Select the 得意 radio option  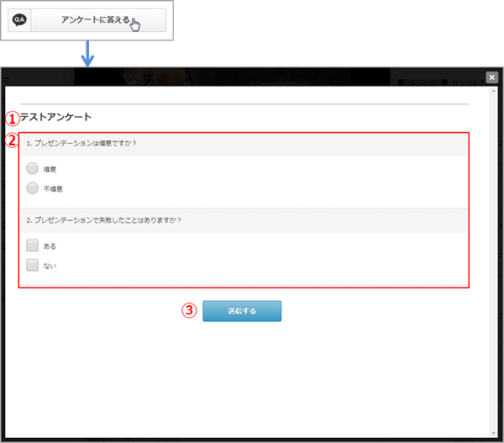[32, 168]
